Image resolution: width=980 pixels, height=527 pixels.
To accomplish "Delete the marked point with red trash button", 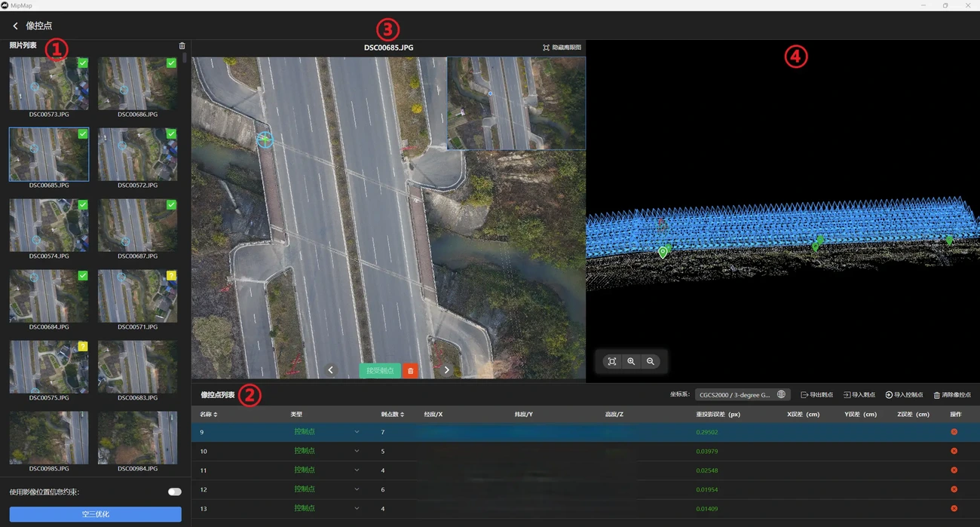I will 410,370.
